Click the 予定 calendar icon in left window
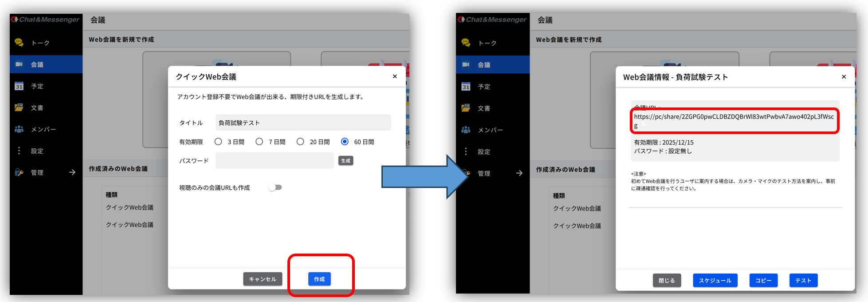This screenshot has width=868, height=302. 19,86
